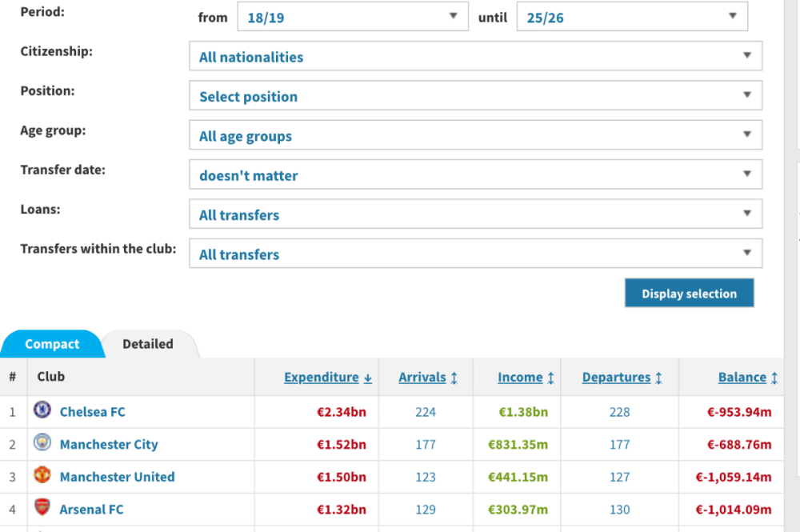This screenshot has height=532, width=800.
Task: Expand the Citizenship nationalities dropdown
Action: coord(475,57)
